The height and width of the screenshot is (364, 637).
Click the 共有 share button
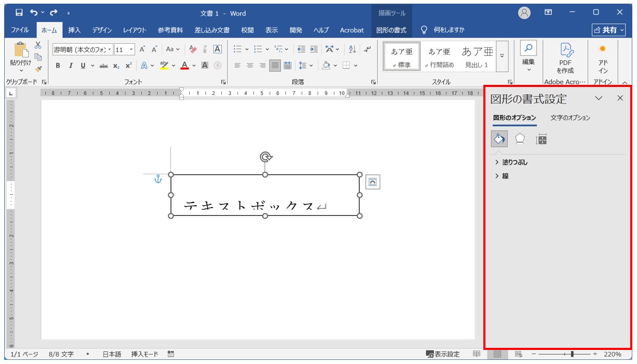609,30
